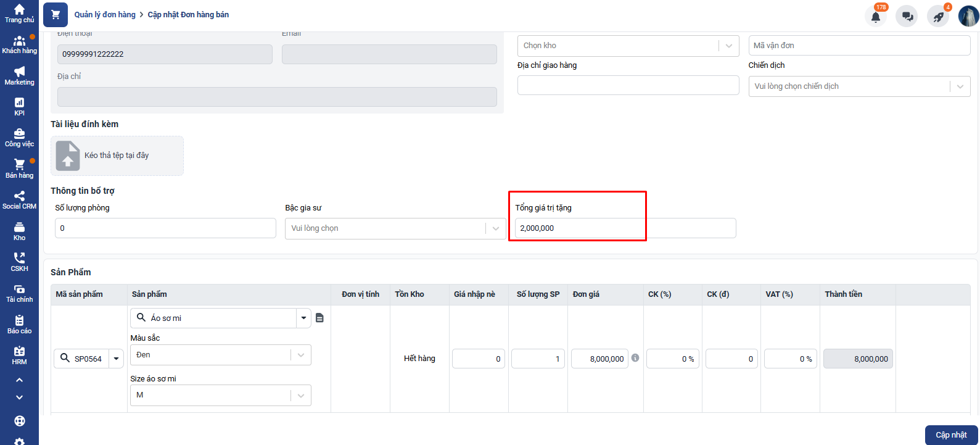980x445 pixels.
Task: Click the info icon next to Đơn giá
Action: pyautogui.click(x=635, y=358)
